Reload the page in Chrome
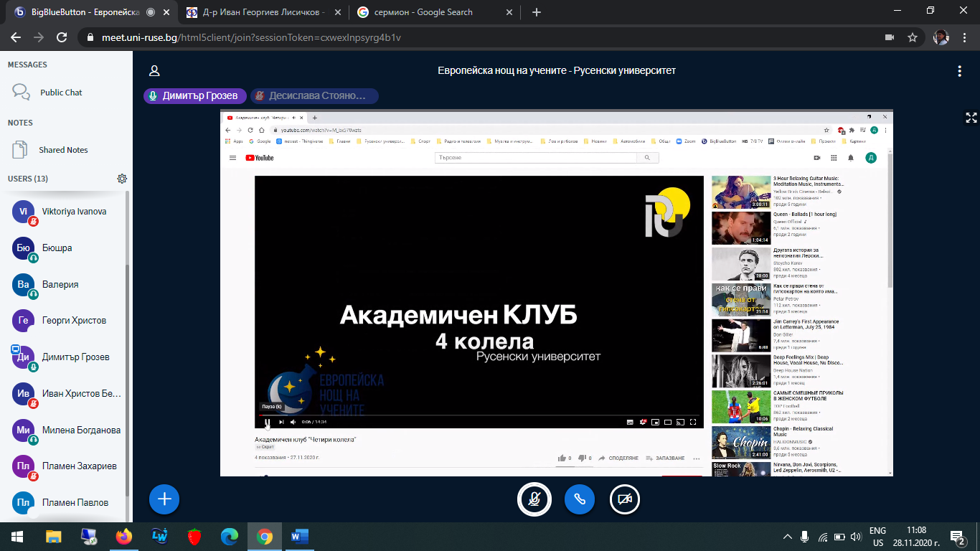This screenshot has width=980, height=551. [x=62, y=37]
